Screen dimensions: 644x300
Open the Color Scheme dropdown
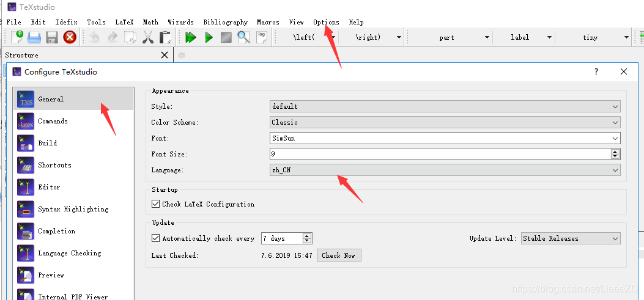pyautogui.click(x=445, y=122)
